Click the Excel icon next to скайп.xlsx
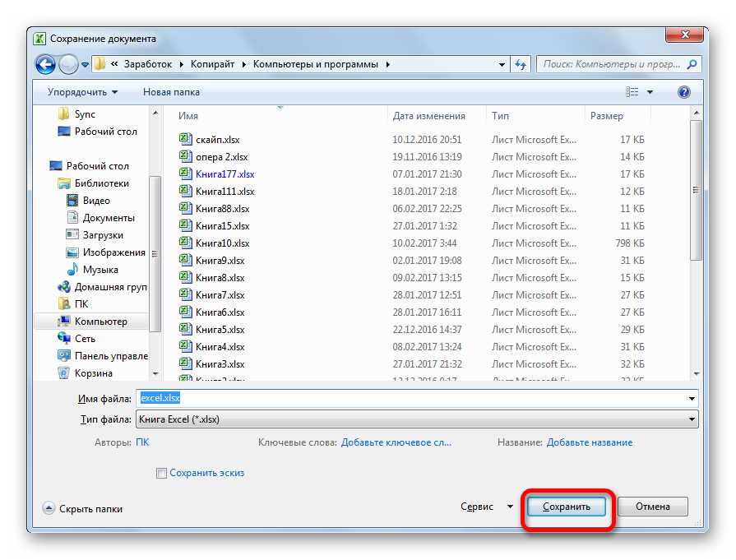This screenshot has height=560, width=736. pyautogui.click(x=185, y=140)
